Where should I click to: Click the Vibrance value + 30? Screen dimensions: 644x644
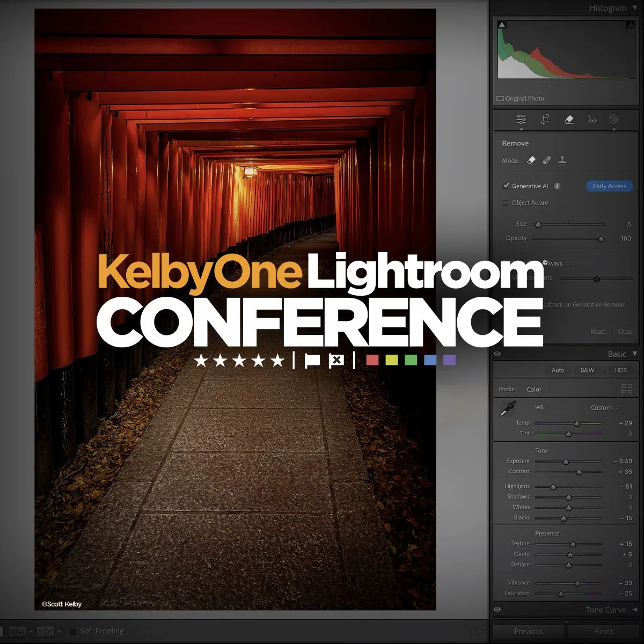625,583
